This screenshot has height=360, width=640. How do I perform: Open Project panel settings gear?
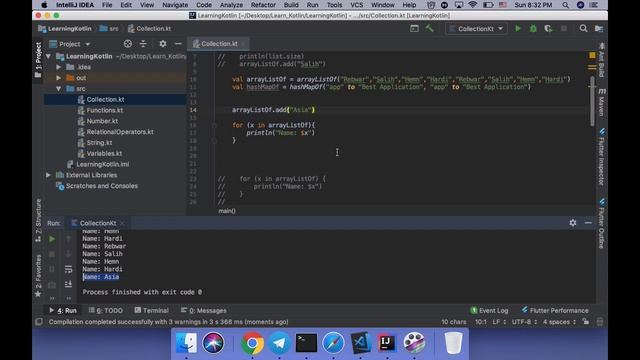(162, 44)
